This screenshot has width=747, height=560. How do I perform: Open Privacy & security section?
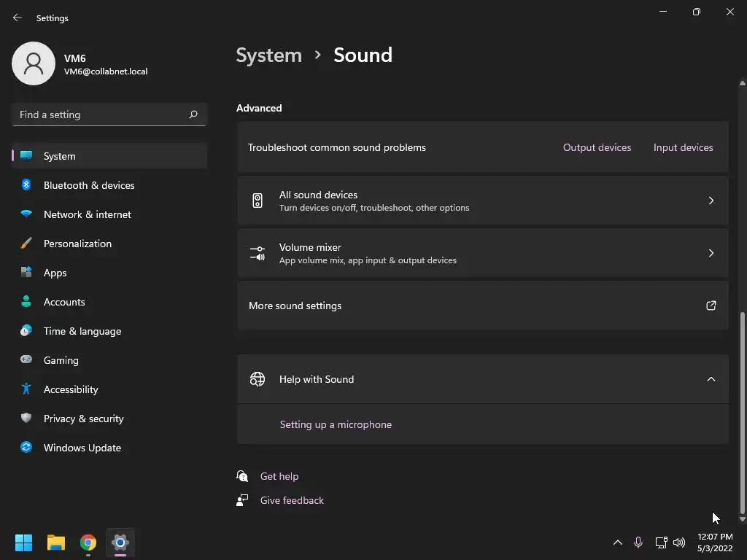pos(83,419)
